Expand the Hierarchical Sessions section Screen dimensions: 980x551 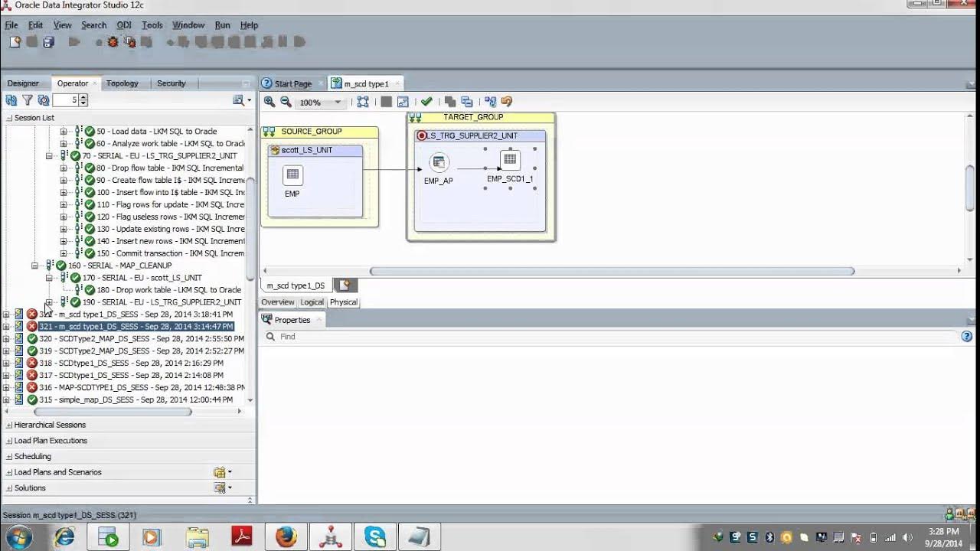point(9,425)
